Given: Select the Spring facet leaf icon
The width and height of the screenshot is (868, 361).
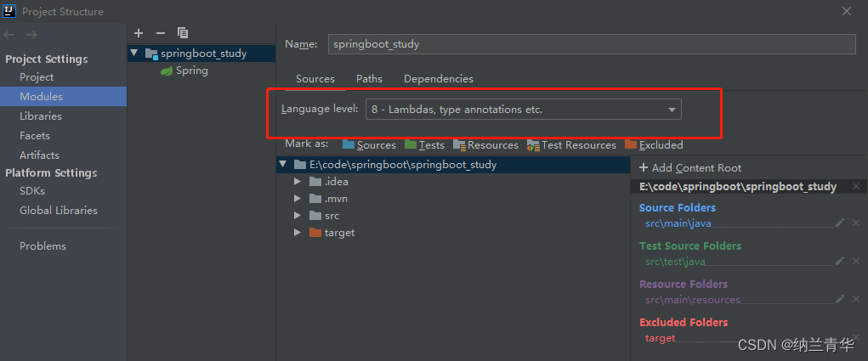Looking at the screenshot, I should click(166, 71).
